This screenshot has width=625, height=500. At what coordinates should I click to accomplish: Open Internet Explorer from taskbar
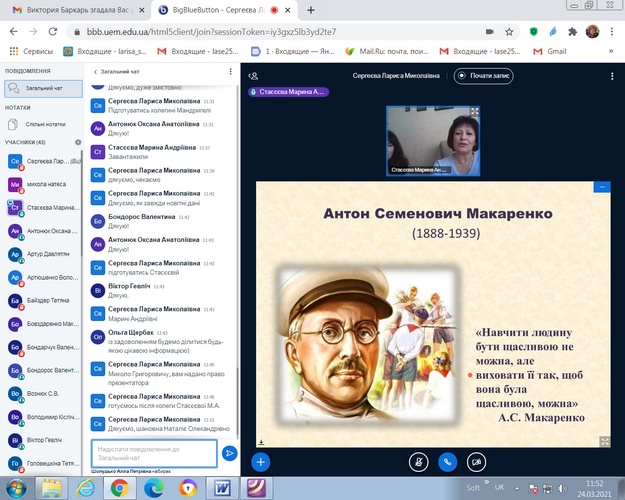click(85, 488)
